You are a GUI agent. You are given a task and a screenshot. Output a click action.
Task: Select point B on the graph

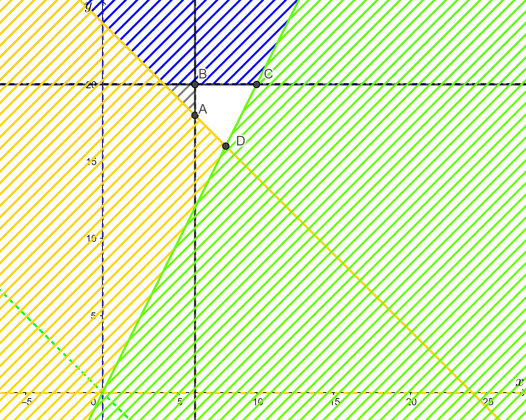[x=195, y=84]
